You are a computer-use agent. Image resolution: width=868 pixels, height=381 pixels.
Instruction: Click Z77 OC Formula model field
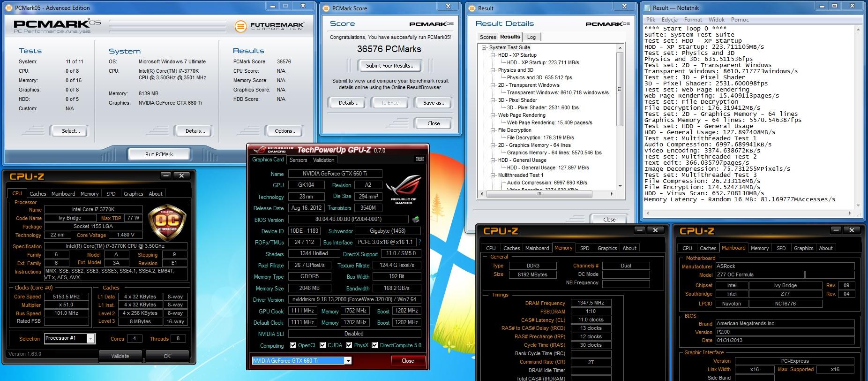tap(759, 275)
